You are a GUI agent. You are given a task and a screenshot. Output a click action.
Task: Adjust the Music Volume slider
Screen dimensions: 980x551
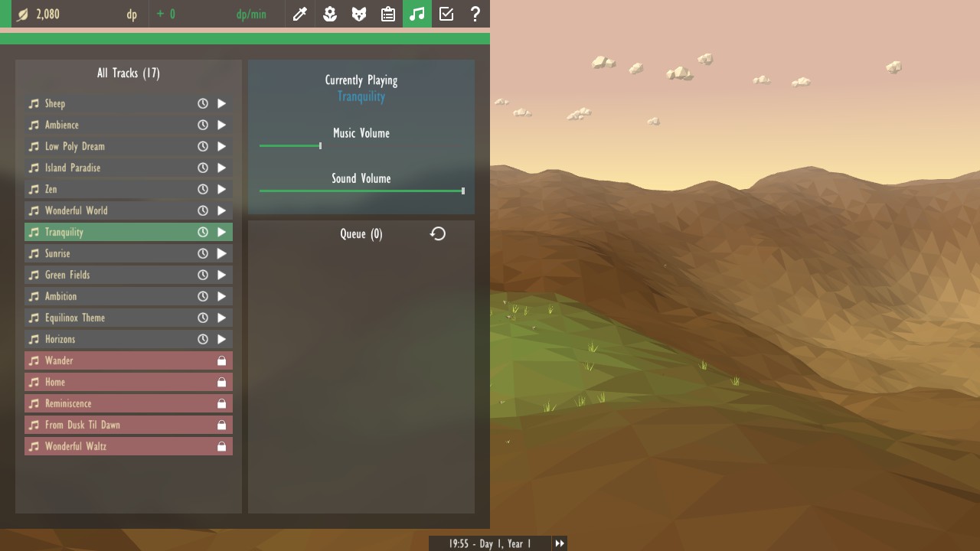point(320,145)
